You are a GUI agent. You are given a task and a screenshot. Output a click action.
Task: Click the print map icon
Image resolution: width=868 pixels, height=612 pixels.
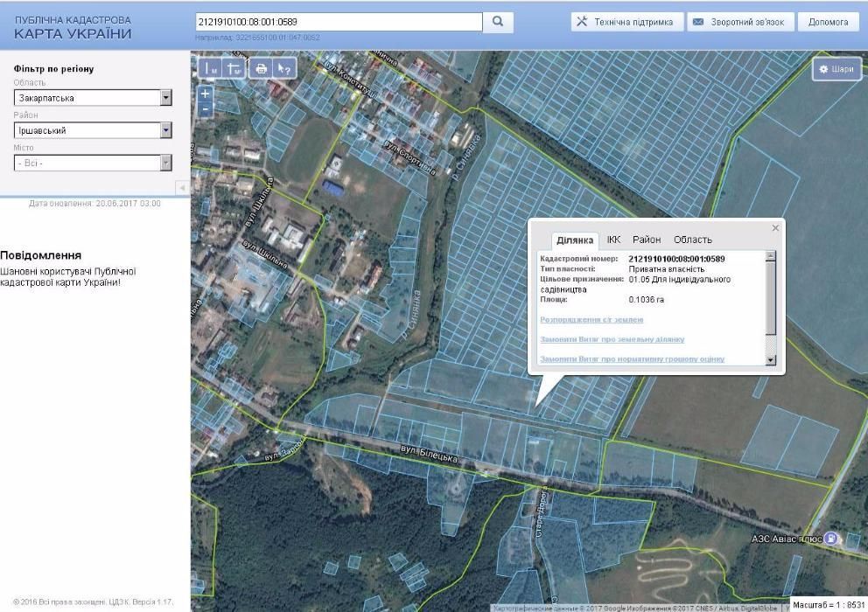pos(260,68)
